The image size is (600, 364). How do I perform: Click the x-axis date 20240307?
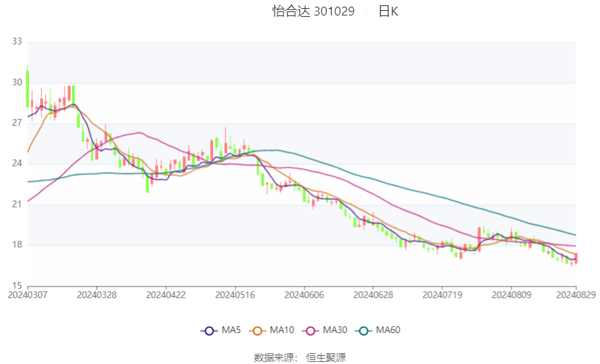(28, 295)
